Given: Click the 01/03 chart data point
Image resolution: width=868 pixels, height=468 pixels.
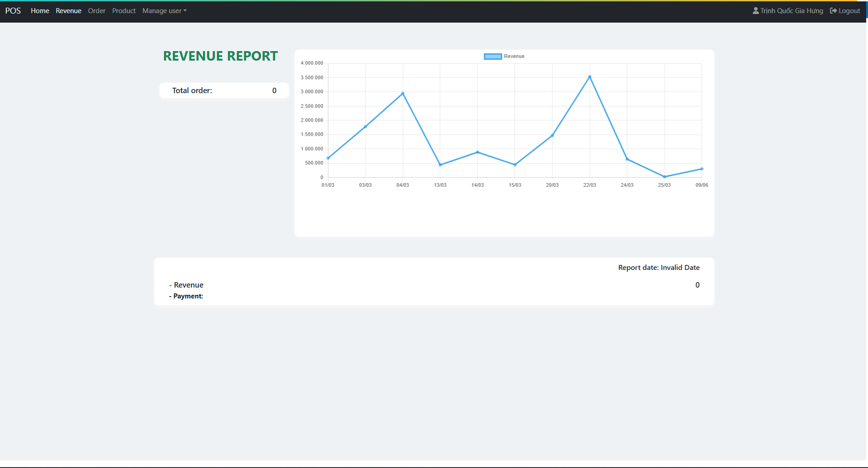Looking at the screenshot, I should (x=328, y=158).
